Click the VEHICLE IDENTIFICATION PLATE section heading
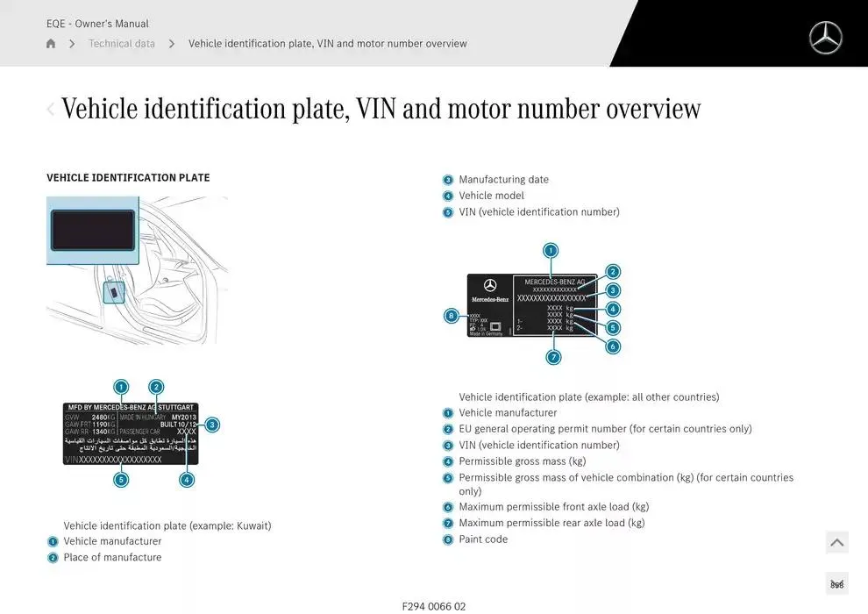 click(128, 178)
